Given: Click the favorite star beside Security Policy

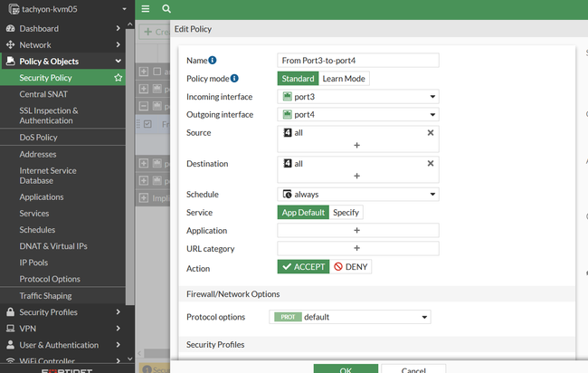Looking at the screenshot, I should point(119,78).
